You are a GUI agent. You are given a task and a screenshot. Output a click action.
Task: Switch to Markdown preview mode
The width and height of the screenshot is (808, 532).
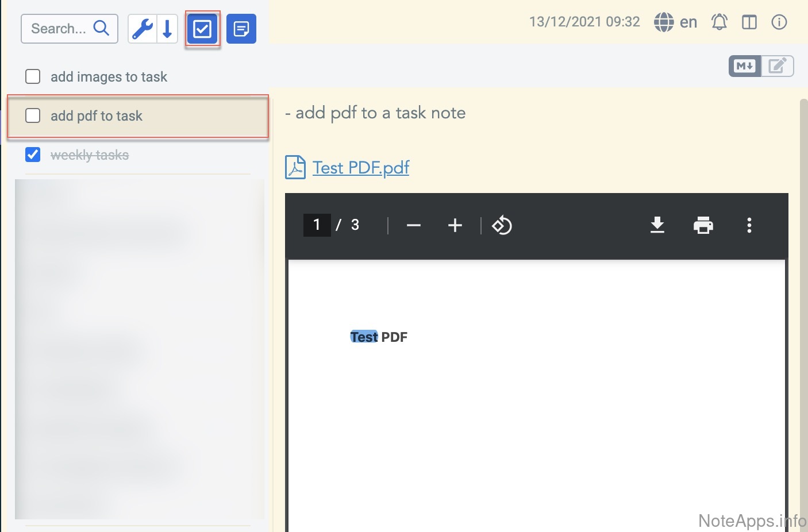tap(745, 66)
